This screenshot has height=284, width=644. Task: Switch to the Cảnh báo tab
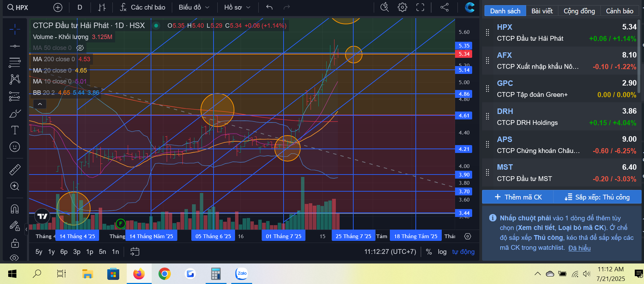(x=619, y=11)
